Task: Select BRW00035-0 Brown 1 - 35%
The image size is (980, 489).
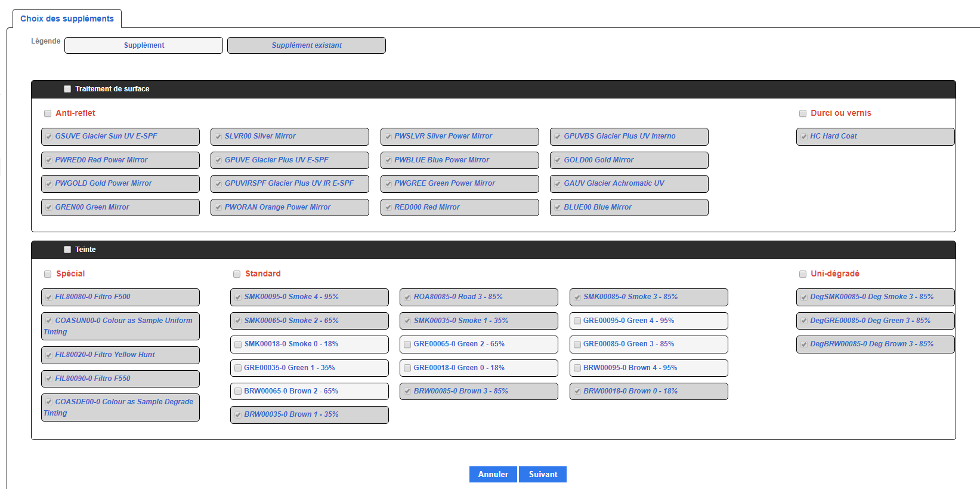Action: 310,415
